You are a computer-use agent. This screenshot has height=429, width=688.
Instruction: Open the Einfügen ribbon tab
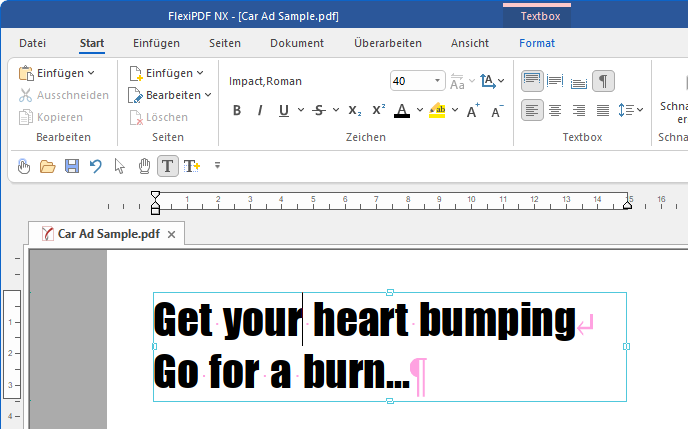click(156, 43)
